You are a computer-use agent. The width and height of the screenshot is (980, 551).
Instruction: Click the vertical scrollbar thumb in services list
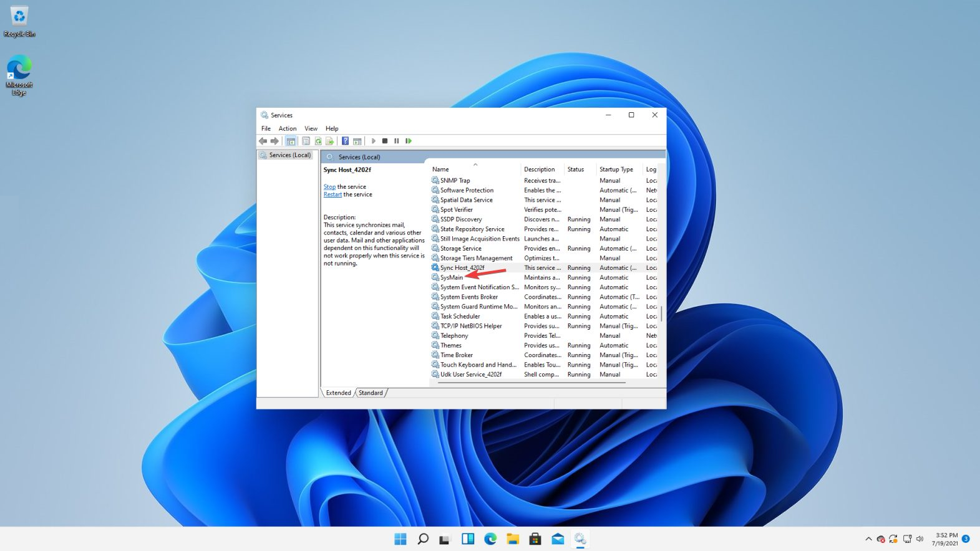pyautogui.click(x=661, y=314)
